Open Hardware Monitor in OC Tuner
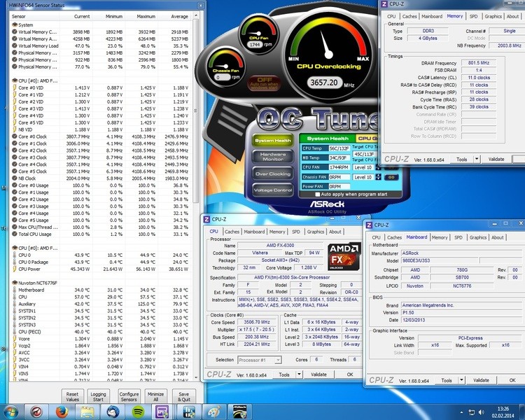This screenshot has width=525, height=420. click(273, 157)
